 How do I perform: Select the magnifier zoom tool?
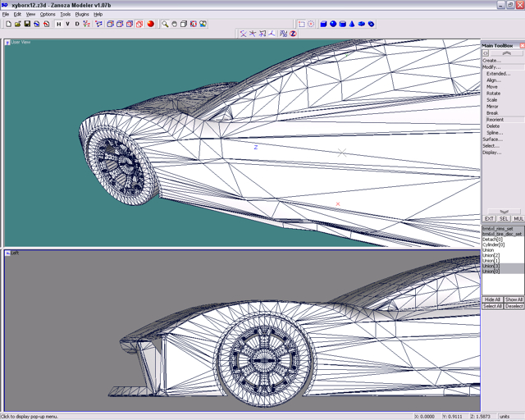pyautogui.click(x=165, y=24)
